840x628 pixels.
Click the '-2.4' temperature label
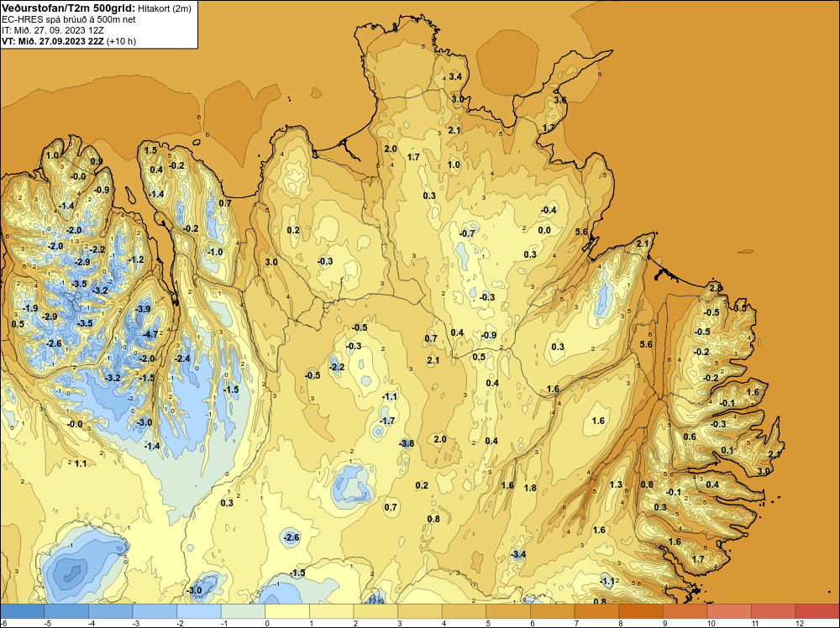click(182, 358)
